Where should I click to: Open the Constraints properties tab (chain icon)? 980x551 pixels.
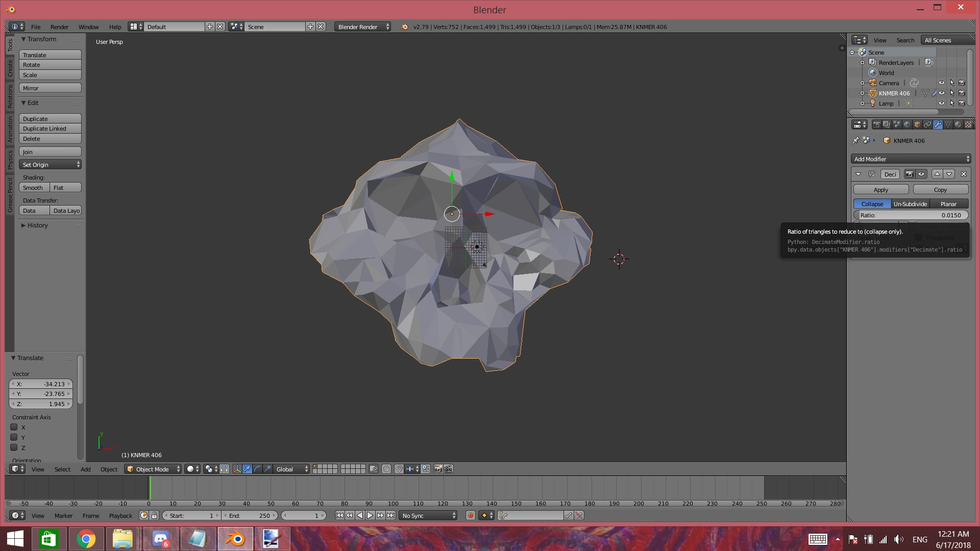pos(927,124)
